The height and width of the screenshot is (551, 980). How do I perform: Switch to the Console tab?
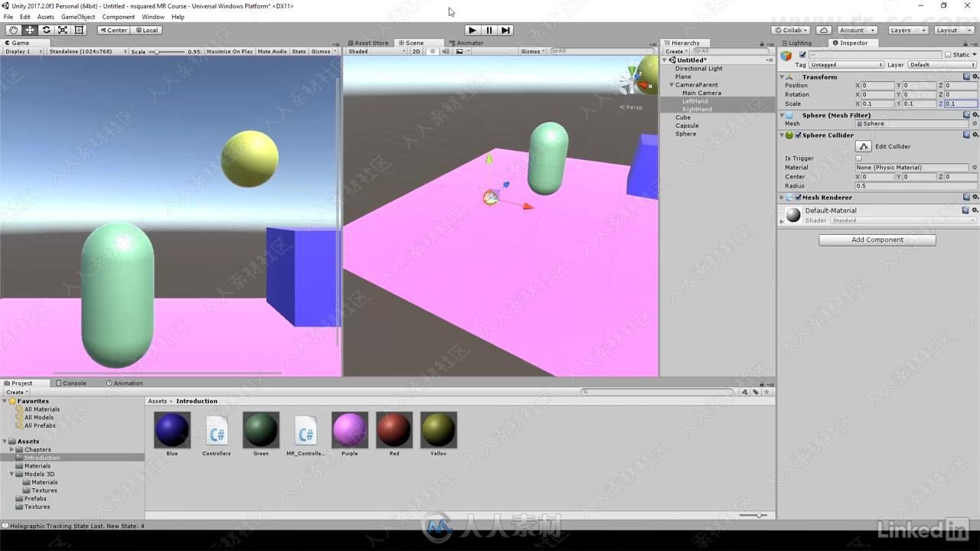71,383
